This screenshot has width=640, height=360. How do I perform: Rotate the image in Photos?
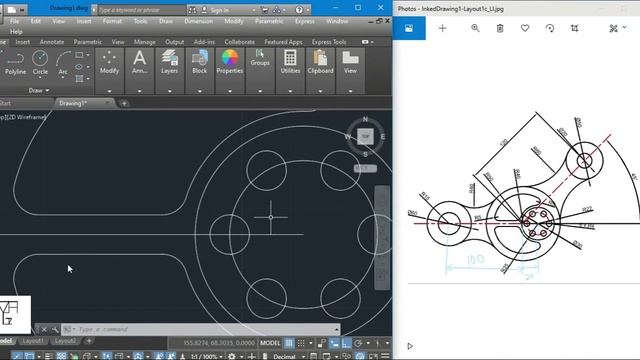(550, 28)
